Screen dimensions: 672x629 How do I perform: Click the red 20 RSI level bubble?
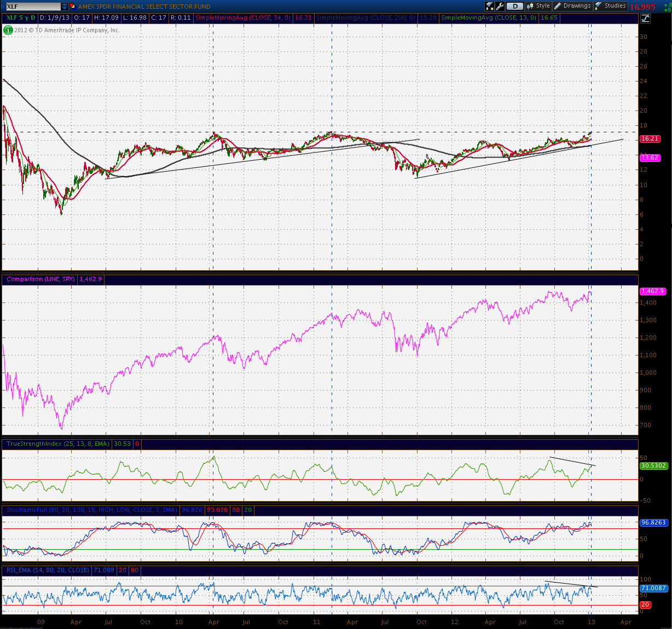pyautogui.click(x=646, y=604)
